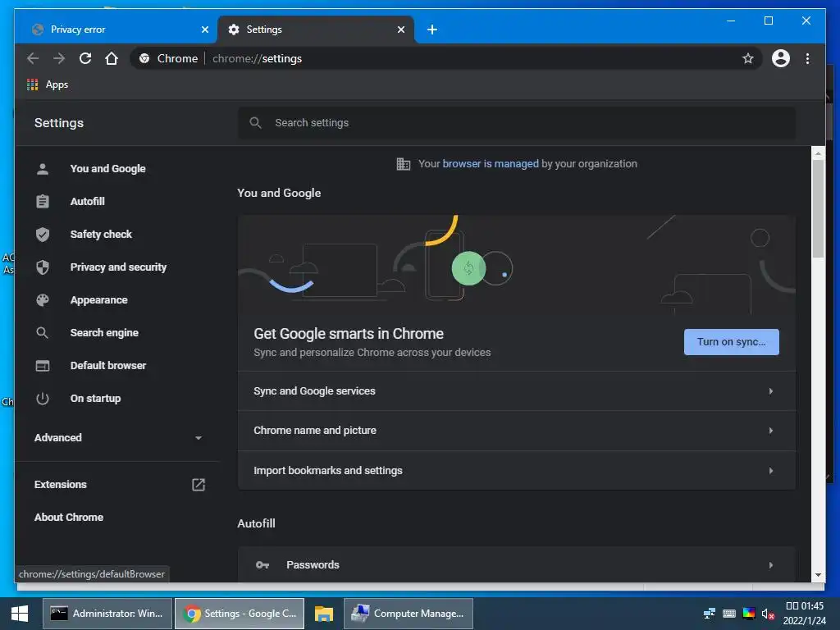Open Appearance settings in sidebar
This screenshot has width=840, height=630.
click(x=98, y=300)
